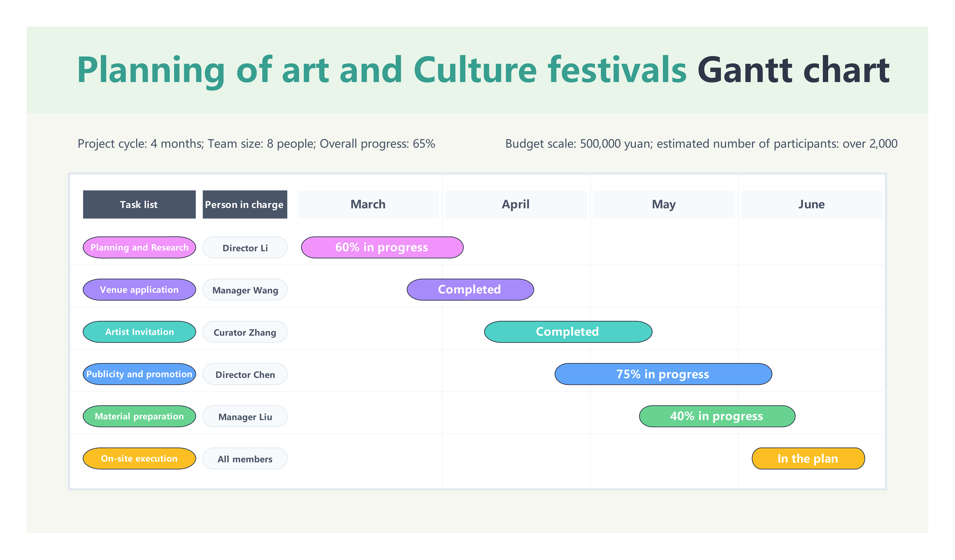Select the purple Completed bar
This screenshot has width=955, height=560.
click(470, 290)
